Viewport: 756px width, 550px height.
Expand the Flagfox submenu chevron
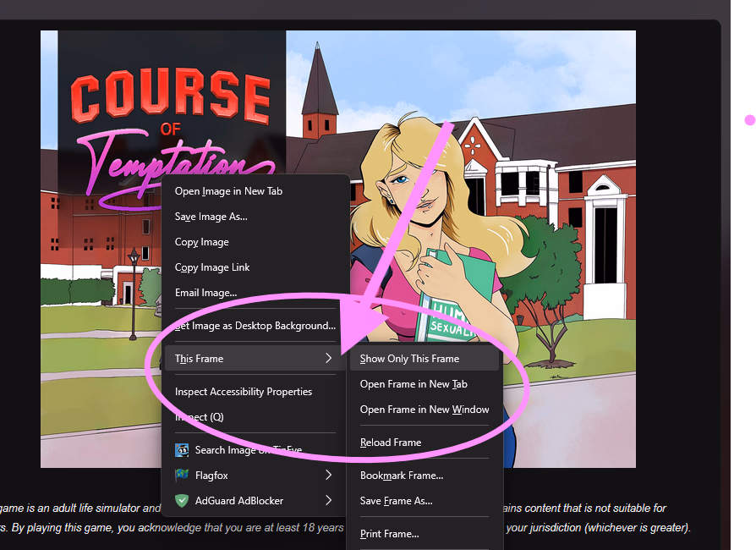click(328, 475)
